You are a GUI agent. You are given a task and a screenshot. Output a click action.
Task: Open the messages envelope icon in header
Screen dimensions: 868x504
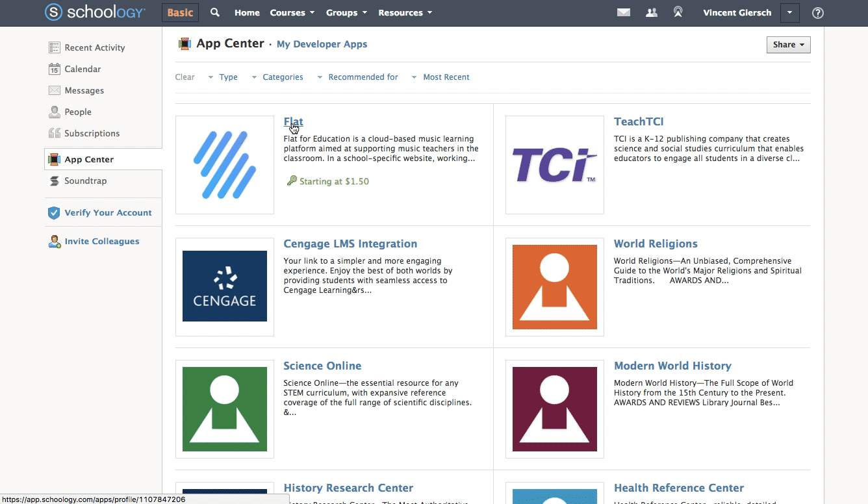(624, 12)
